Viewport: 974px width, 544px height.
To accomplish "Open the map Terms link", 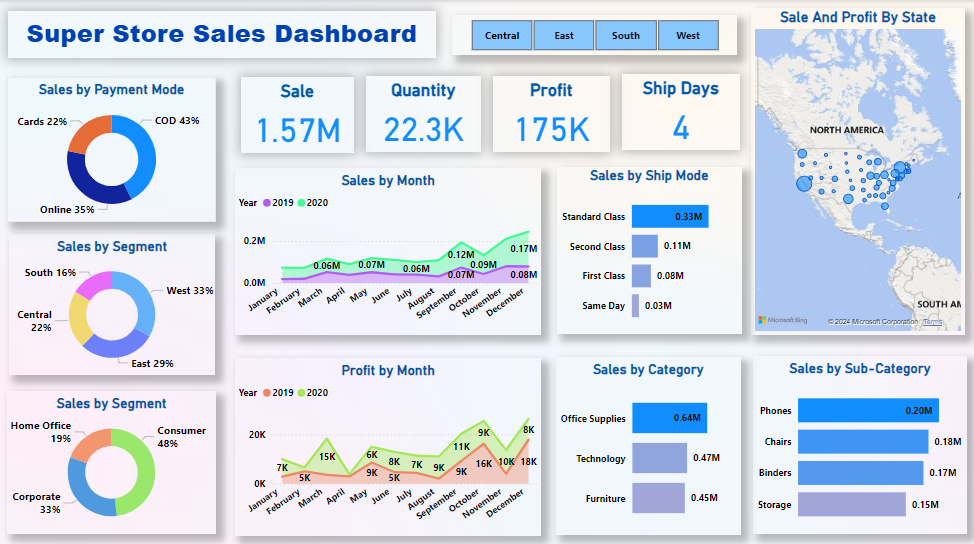I will pyautogui.click(x=932, y=322).
